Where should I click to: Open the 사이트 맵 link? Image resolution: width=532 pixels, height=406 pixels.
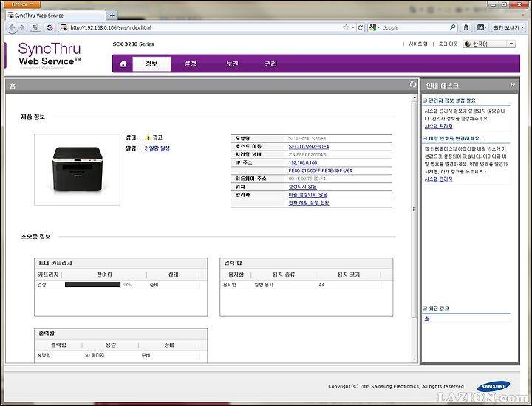(418, 44)
